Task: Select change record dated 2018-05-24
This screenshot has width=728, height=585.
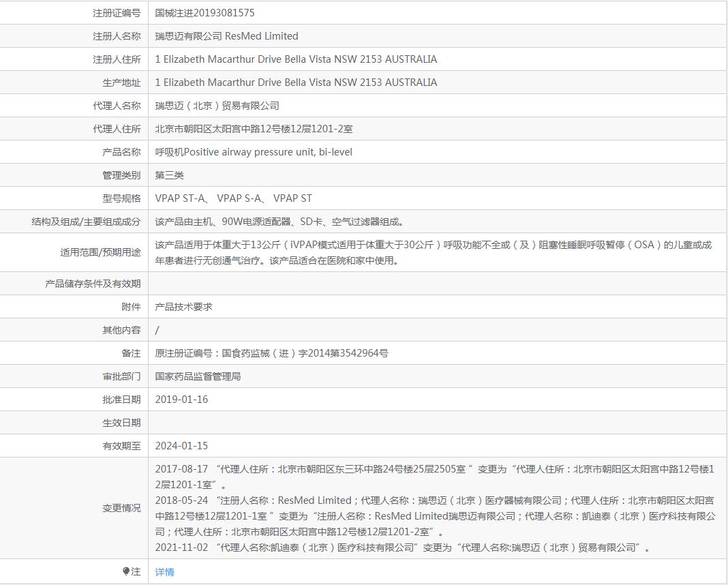Action: (x=436, y=516)
